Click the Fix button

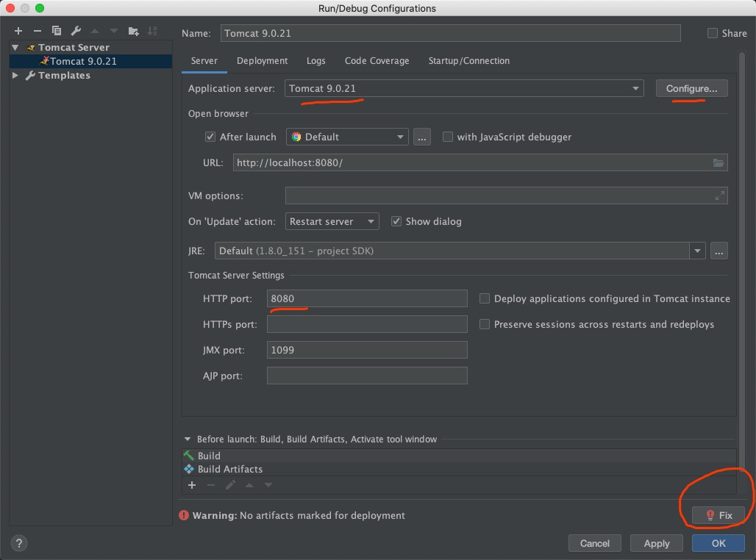point(718,515)
